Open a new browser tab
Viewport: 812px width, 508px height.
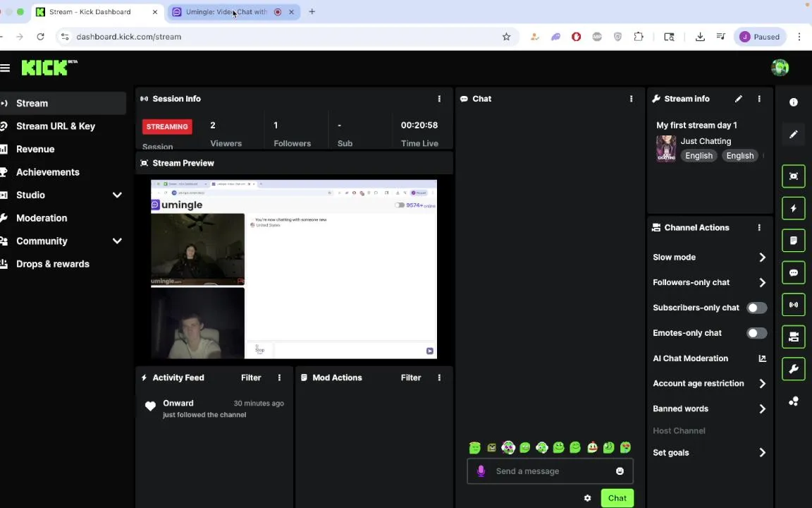tap(312, 12)
